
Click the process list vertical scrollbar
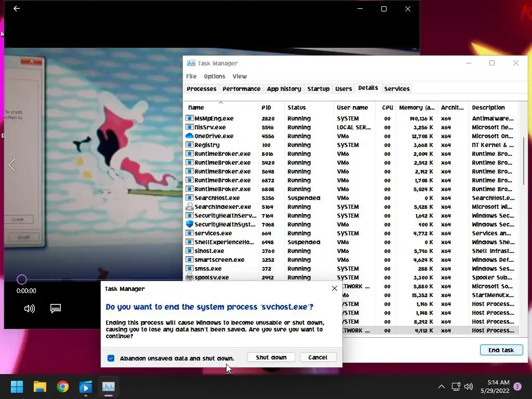pos(524,161)
